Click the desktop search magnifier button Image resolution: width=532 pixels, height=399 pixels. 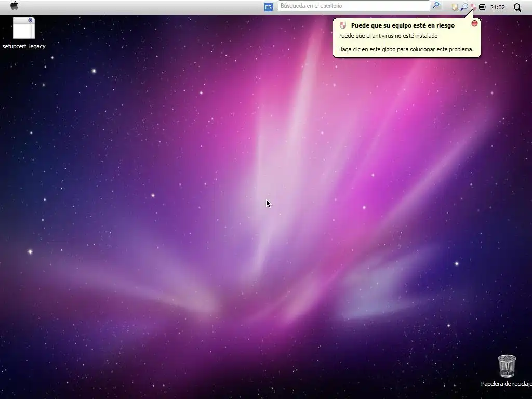436,5
